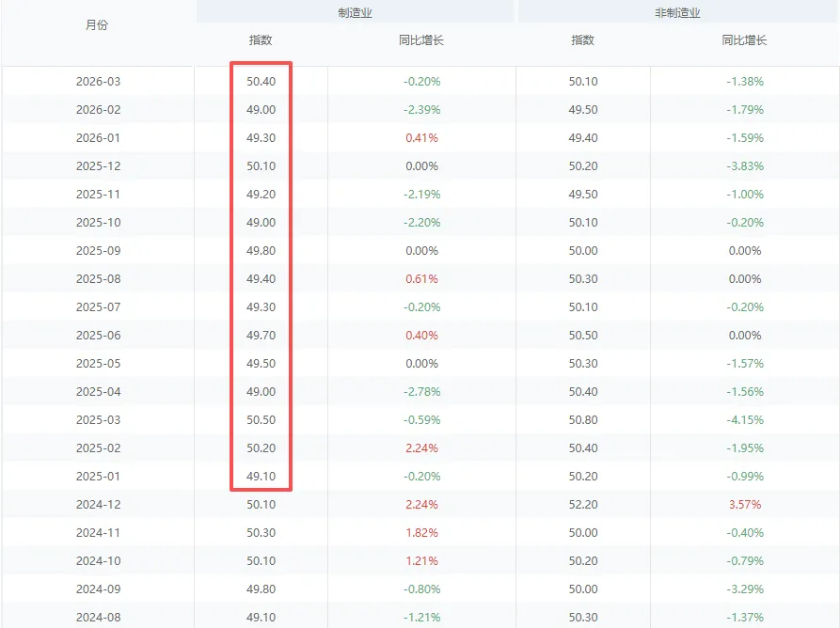Click manufacturing growth 0.41% for 2026-01
840x628 pixels.
coord(421,138)
